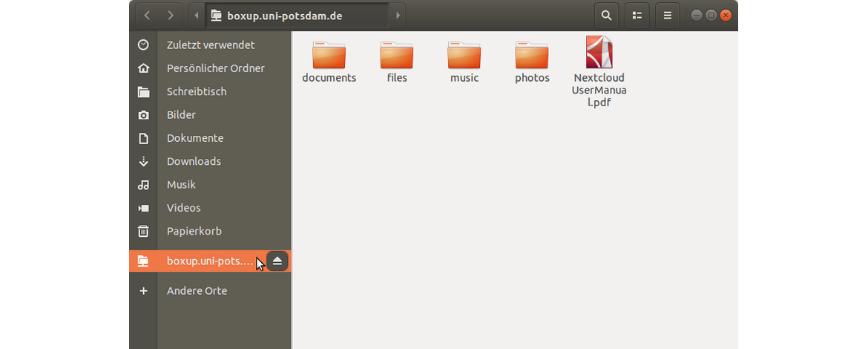The image size is (868, 349).
Task: Click boxup.uni-potsdam.de path bar button
Action: 276,15
